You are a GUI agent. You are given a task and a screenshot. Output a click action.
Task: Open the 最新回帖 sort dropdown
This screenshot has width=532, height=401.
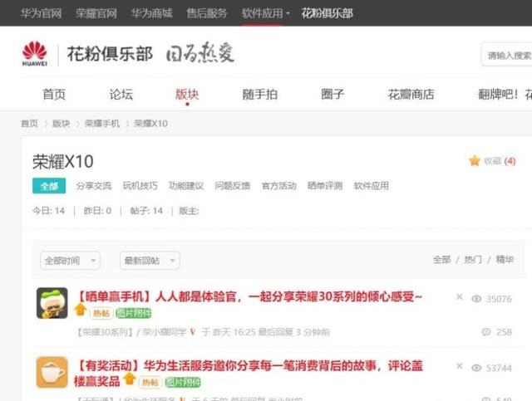click(x=150, y=261)
